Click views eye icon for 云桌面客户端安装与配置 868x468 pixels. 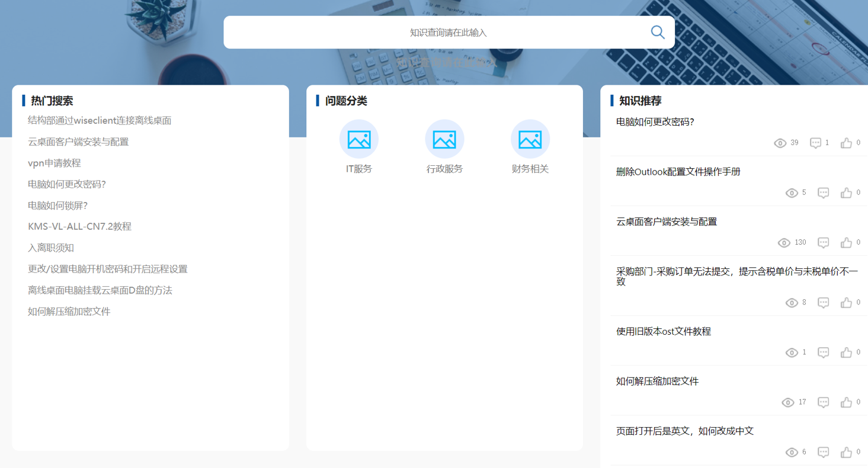point(784,243)
